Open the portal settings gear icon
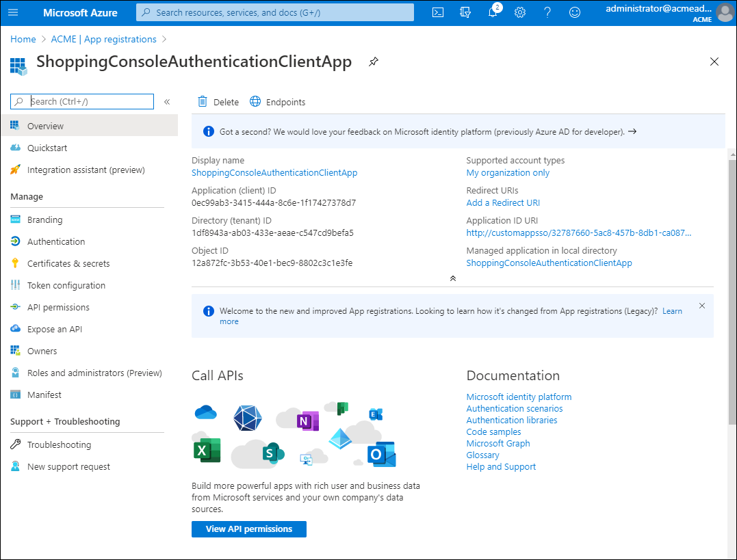Screen dimensions: 737x560 click(x=520, y=12)
